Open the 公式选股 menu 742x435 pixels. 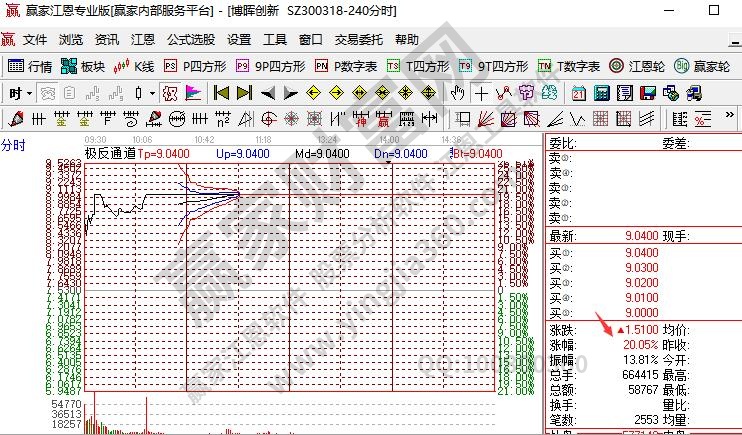[190, 40]
